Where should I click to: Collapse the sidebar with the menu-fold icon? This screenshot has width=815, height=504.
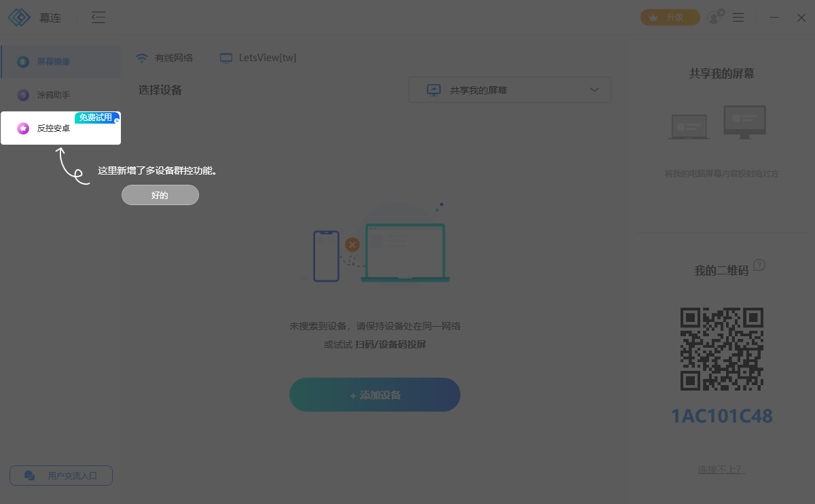coord(98,18)
